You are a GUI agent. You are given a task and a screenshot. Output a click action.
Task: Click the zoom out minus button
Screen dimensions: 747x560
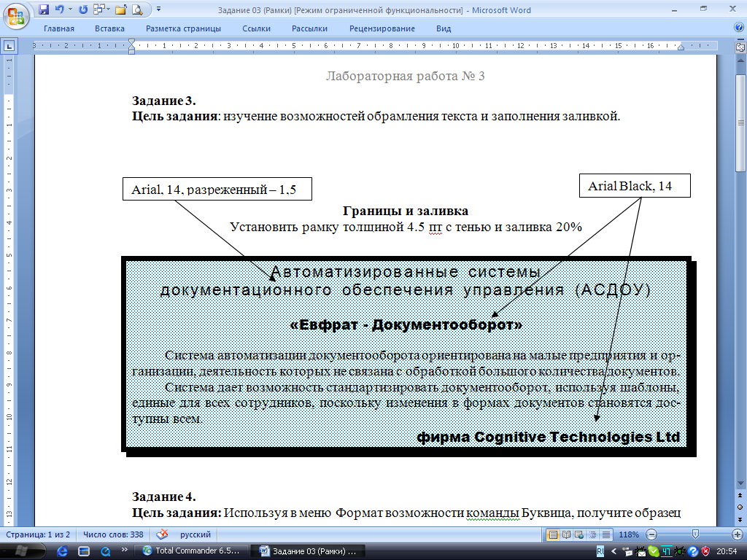point(651,534)
